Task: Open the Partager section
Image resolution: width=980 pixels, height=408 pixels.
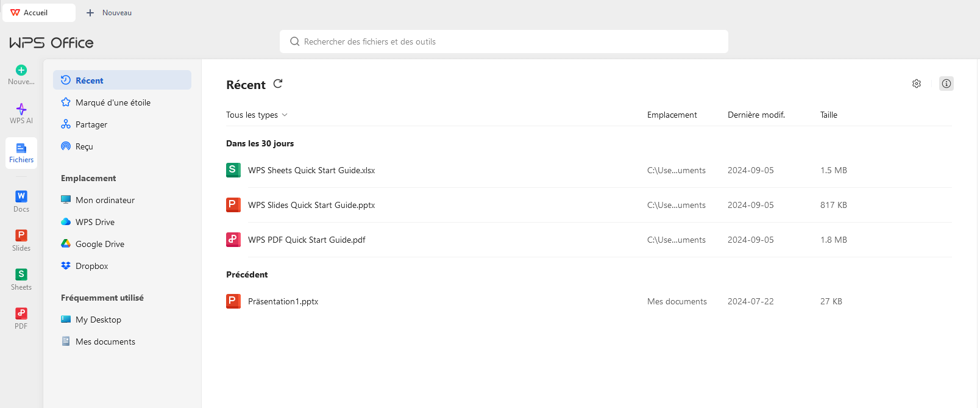Action: 91,124
